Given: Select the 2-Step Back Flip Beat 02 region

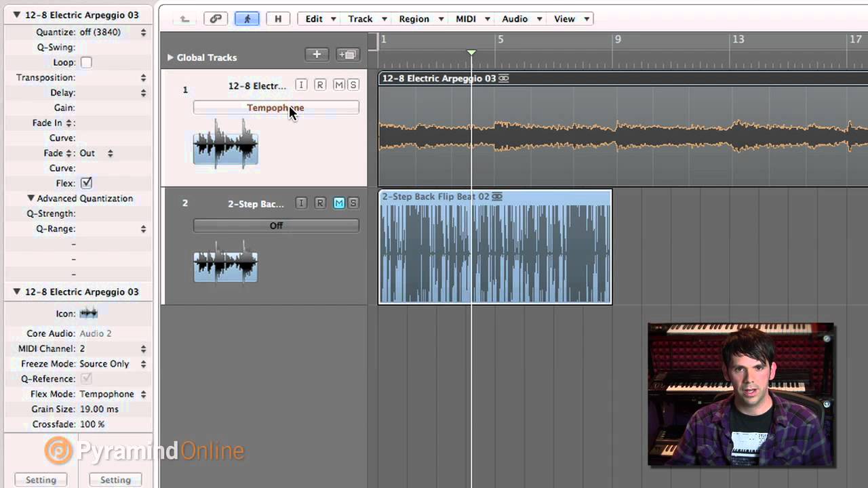Looking at the screenshot, I should (495, 247).
